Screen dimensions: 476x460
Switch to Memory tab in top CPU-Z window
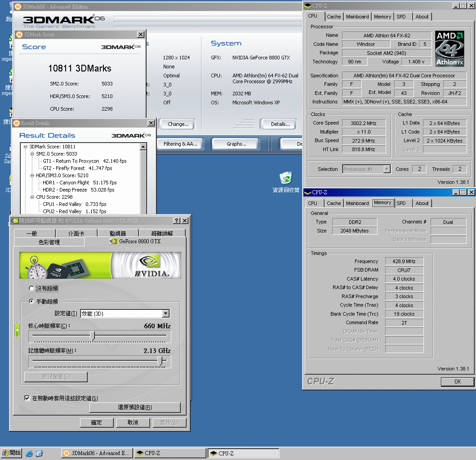pyautogui.click(x=382, y=17)
